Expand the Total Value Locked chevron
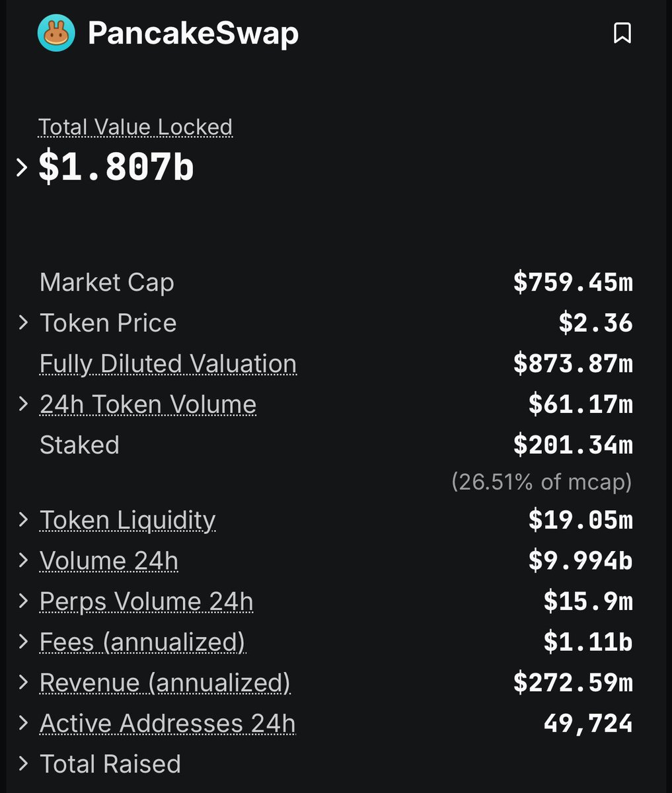This screenshot has width=672, height=793. 22,168
